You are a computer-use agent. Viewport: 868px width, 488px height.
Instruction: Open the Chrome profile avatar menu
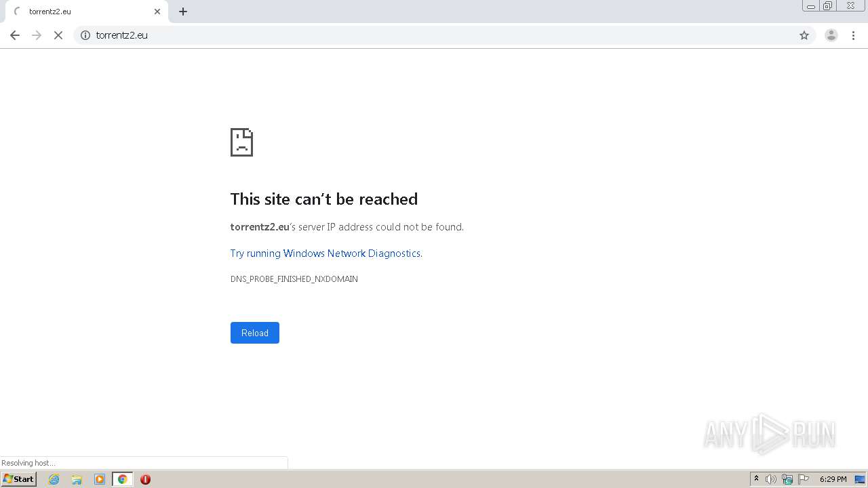pyautogui.click(x=831, y=35)
